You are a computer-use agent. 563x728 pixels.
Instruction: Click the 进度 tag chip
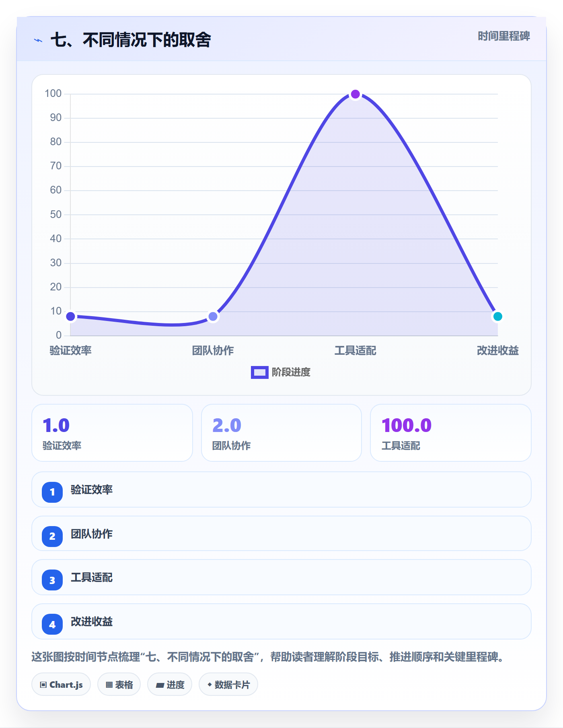170,684
